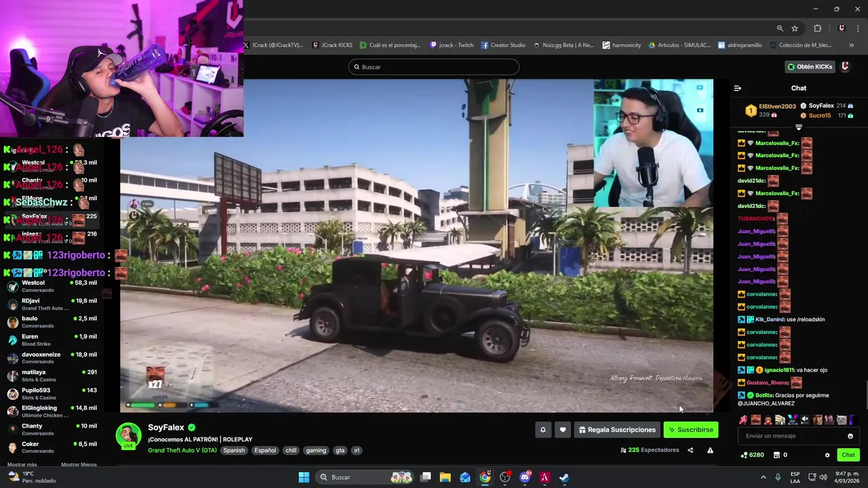This screenshot has height=488, width=868.
Task: Open the browser three-dot menu
Action: pyautogui.click(x=858, y=28)
